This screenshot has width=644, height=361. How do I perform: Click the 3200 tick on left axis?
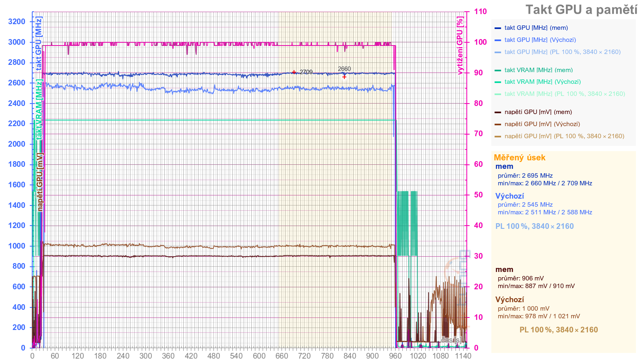[x=17, y=22]
